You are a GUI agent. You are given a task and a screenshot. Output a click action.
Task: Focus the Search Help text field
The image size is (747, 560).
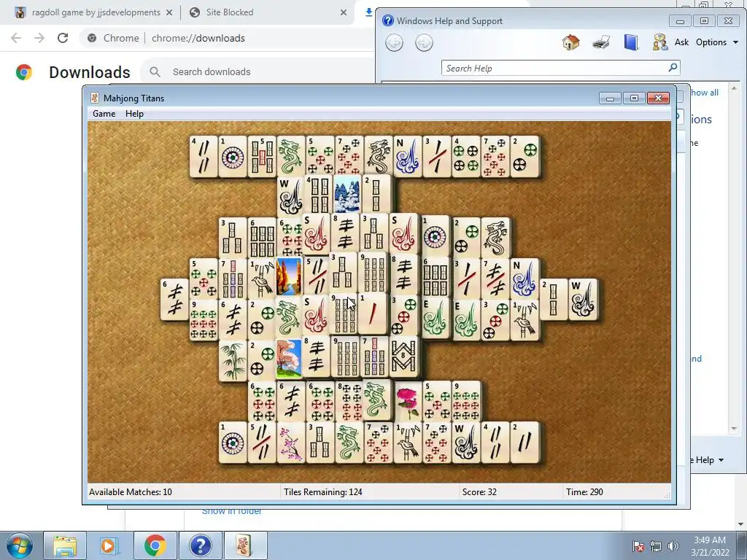[554, 68]
